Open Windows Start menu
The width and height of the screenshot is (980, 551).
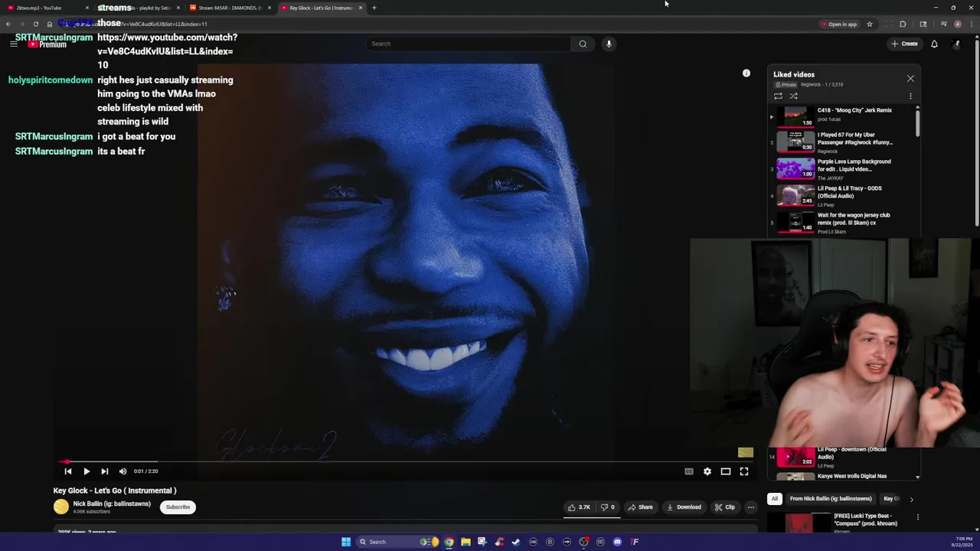click(346, 542)
